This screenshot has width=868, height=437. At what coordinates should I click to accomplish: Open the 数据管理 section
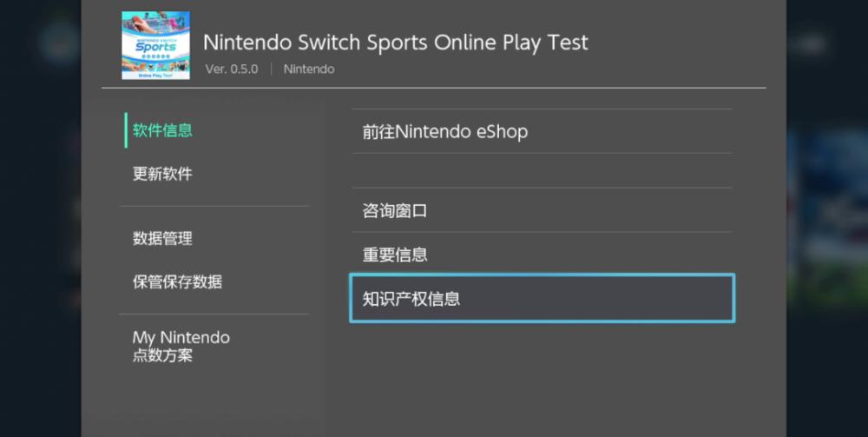point(162,239)
